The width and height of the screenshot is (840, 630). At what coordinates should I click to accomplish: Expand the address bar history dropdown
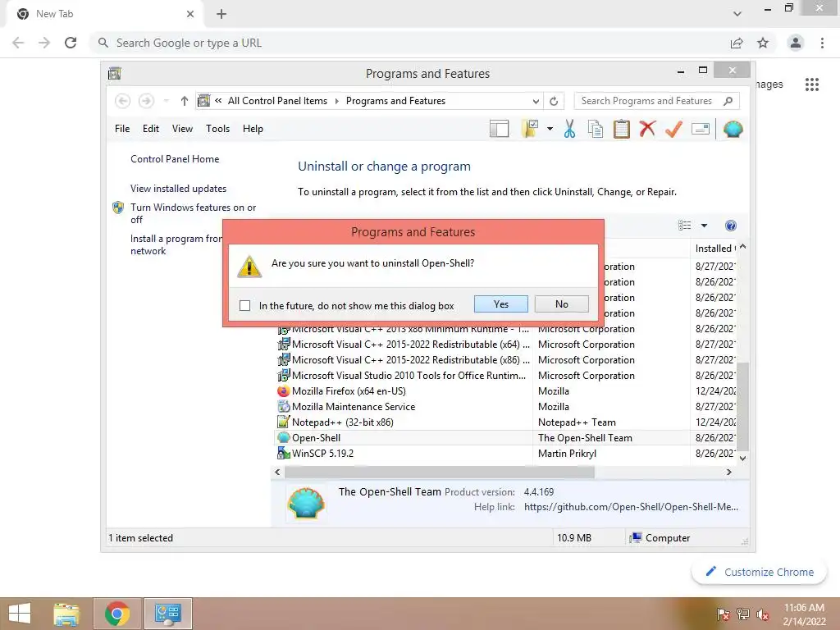tap(536, 101)
